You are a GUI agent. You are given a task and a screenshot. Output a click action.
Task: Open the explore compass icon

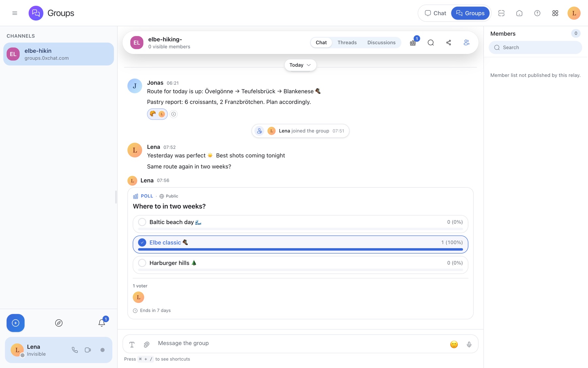click(x=59, y=323)
